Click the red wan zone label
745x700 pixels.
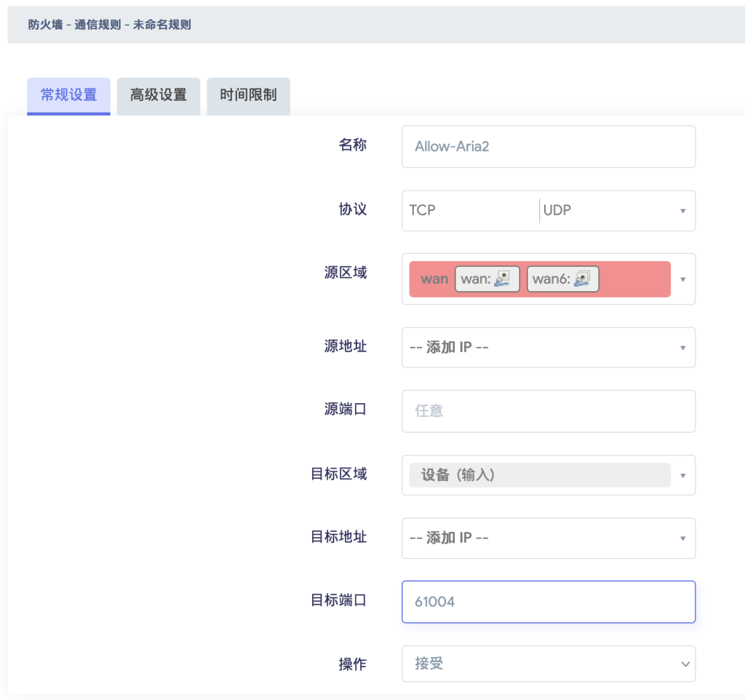tap(434, 279)
